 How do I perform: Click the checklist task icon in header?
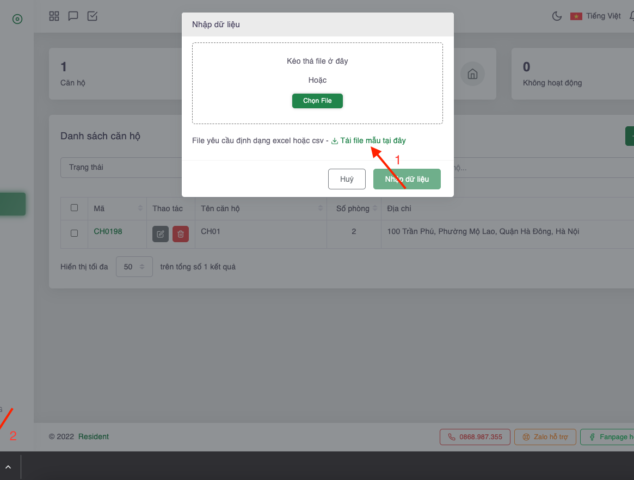pos(92,16)
